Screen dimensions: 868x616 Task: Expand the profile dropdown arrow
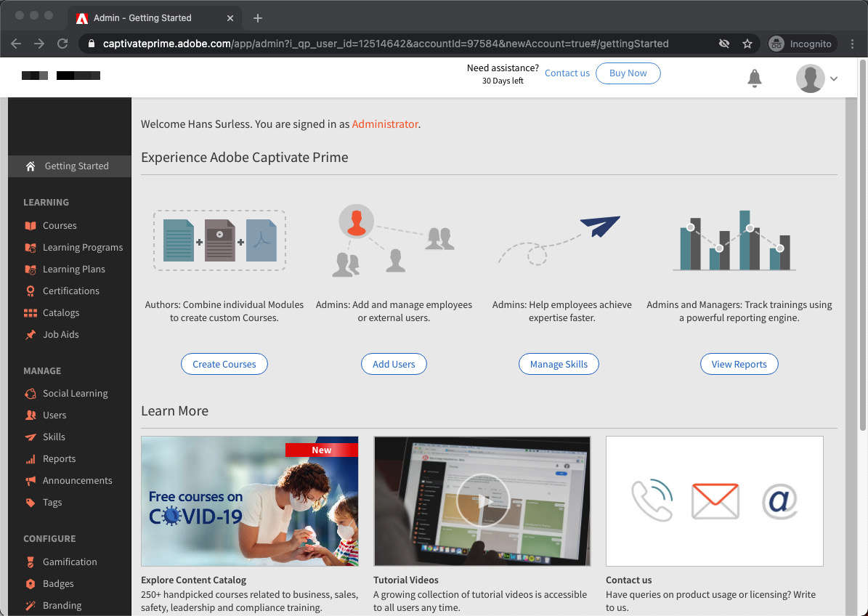834,78
